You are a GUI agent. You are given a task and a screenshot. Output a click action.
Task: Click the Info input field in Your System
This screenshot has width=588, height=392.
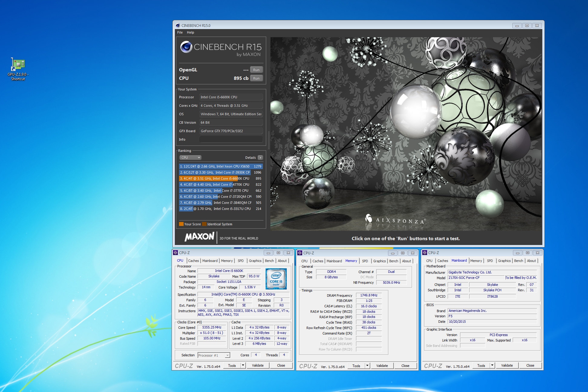click(x=231, y=139)
